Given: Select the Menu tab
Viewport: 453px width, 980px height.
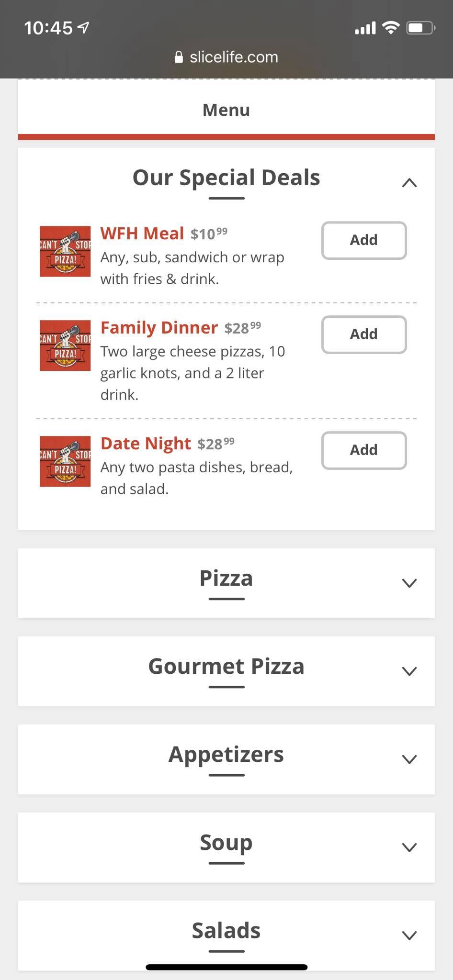Looking at the screenshot, I should (x=226, y=110).
